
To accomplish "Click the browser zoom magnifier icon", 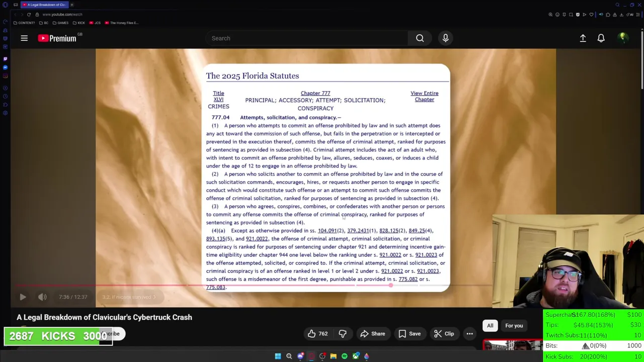I will pos(550,15).
